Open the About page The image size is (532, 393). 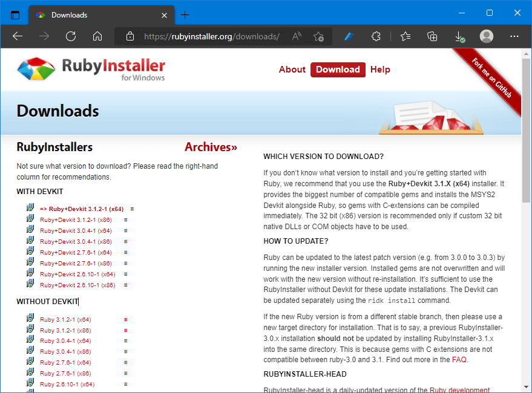[292, 70]
